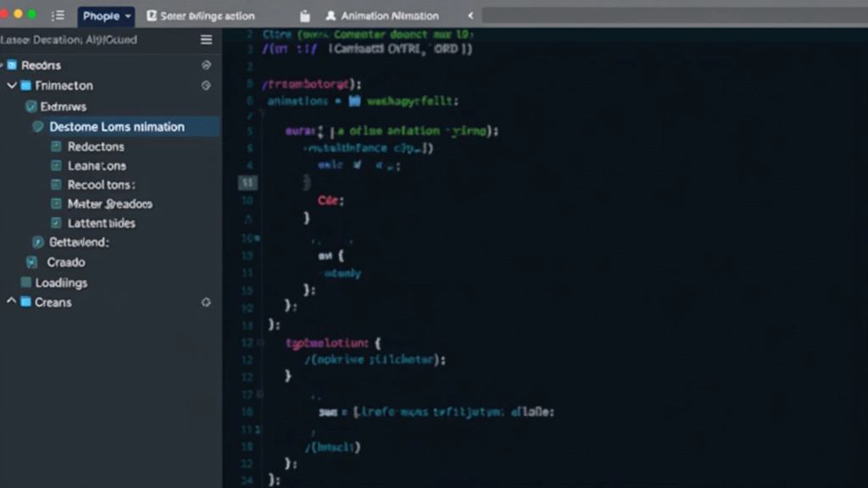Click the user profile icon near Animation Nimation

331,14
